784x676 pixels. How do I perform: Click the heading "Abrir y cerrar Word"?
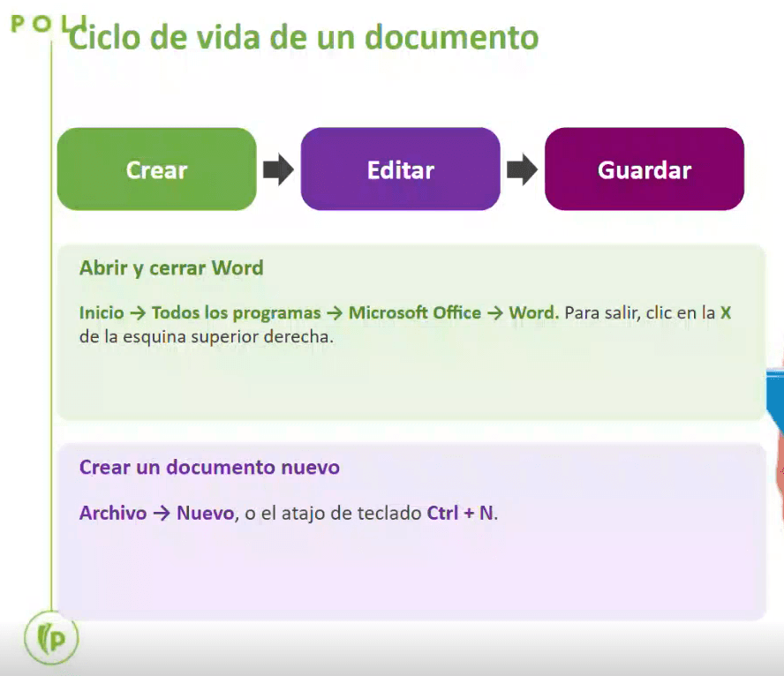(x=171, y=268)
